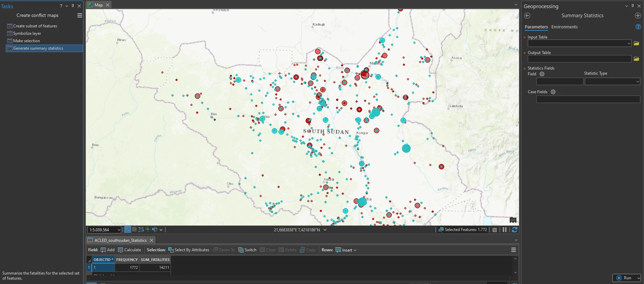Open the Make selection task step
This screenshot has width=644, height=284.
(x=26, y=41)
